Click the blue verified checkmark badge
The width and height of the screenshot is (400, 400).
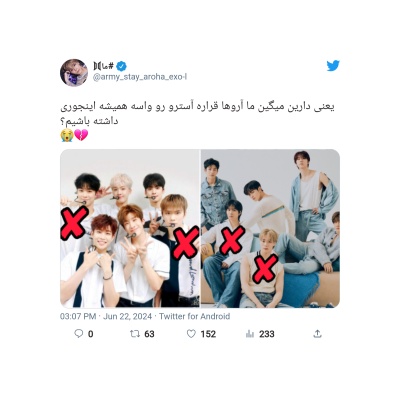[121, 66]
